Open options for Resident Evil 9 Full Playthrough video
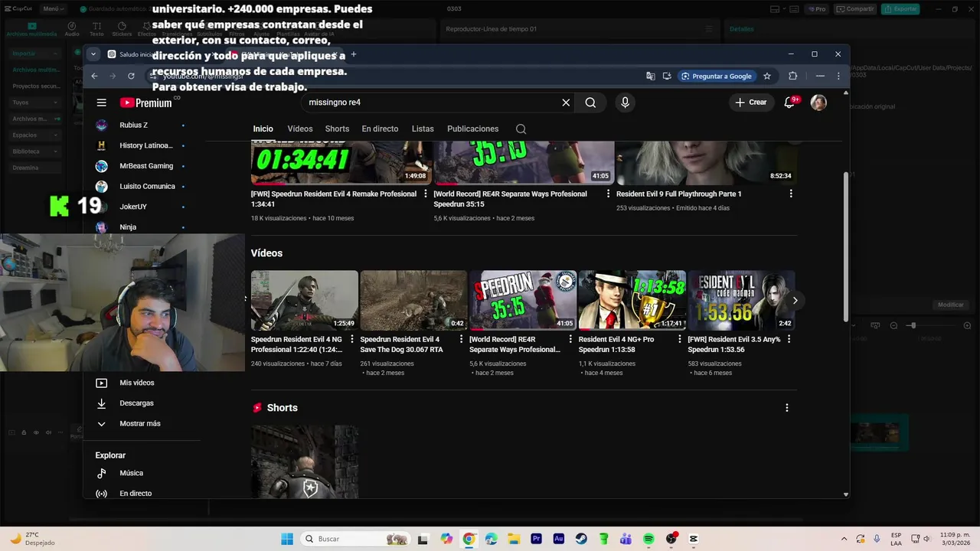980x551 pixels. [791, 194]
